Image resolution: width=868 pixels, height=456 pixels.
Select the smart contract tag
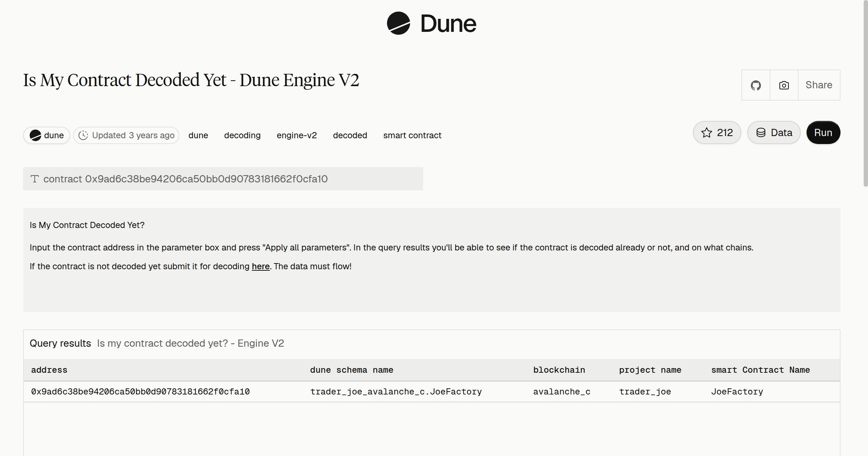pyautogui.click(x=412, y=135)
